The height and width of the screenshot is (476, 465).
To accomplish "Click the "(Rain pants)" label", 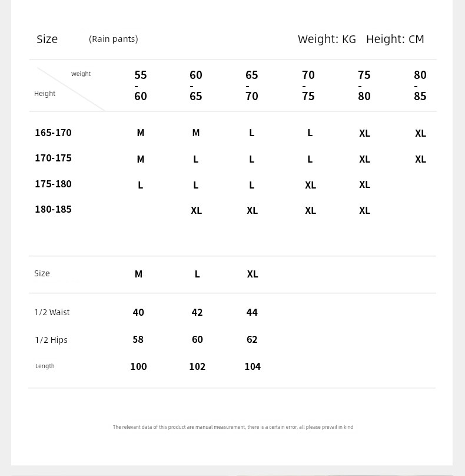I will 114,39.
